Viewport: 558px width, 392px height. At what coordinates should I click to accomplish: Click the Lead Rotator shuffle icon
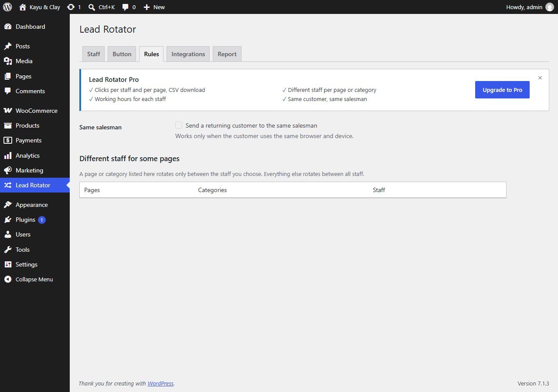point(8,185)
